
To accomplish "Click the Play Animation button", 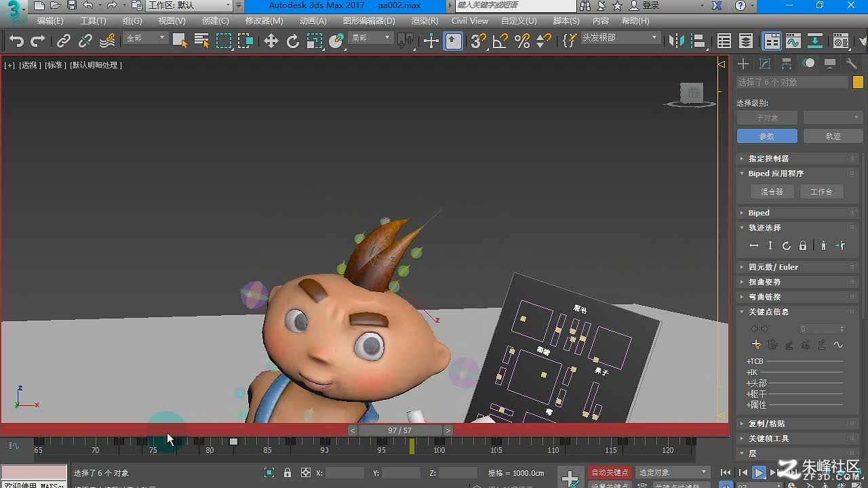I will (759, 472).
